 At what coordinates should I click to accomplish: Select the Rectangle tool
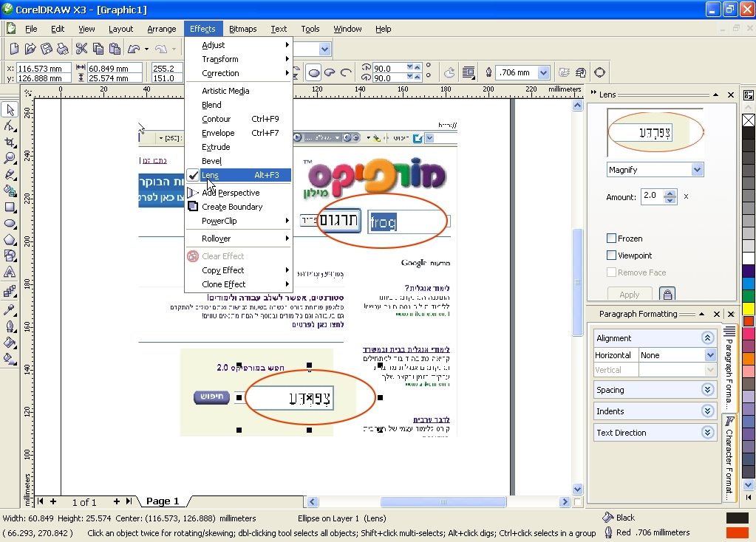pyautogui.click(x=10, y=207)
